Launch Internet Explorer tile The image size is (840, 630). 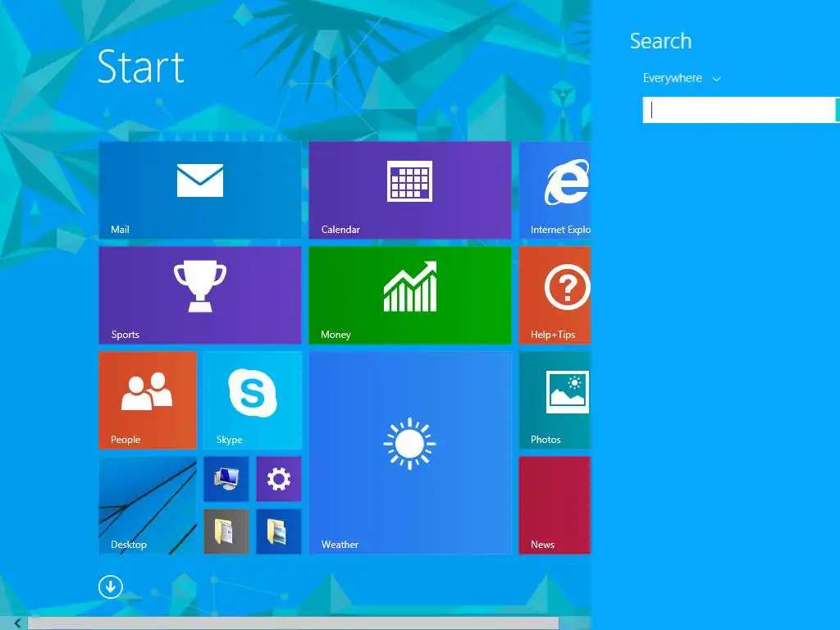pos(555,190)
